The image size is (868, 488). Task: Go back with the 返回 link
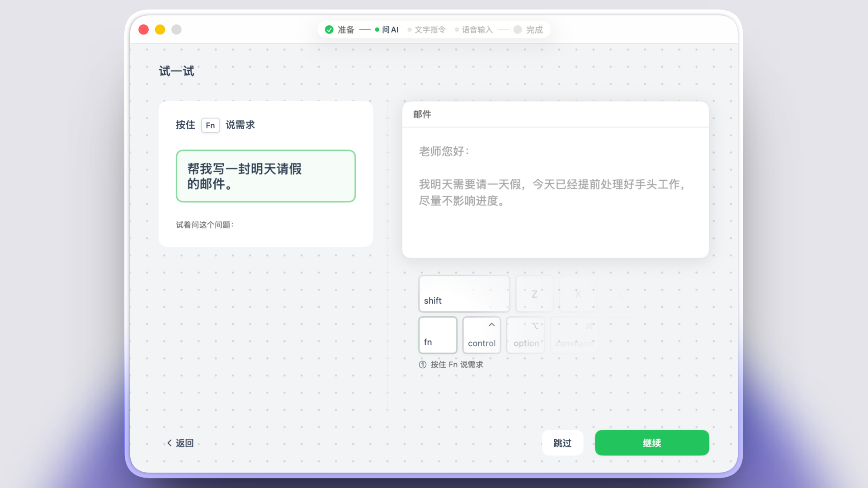click(x=180, y=443)
